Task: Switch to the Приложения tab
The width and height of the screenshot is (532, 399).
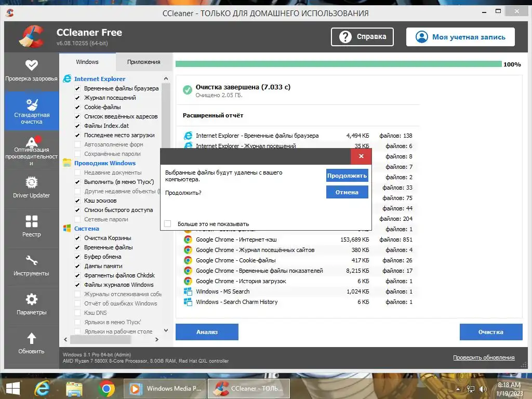Action: pos(143,62)
